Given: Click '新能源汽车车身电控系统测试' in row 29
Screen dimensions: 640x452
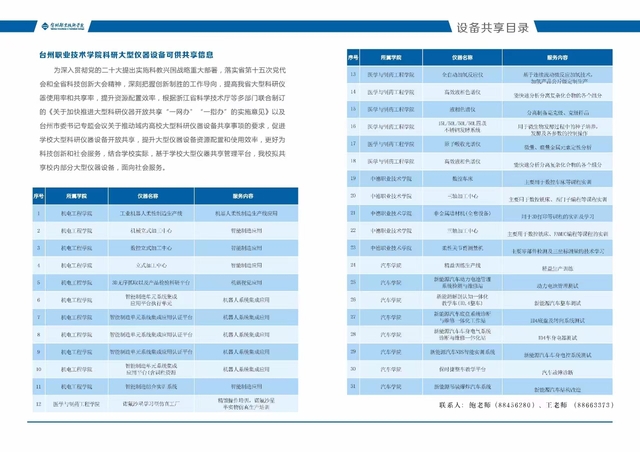Looking at the screenshot, I should [x=557, y=355].
